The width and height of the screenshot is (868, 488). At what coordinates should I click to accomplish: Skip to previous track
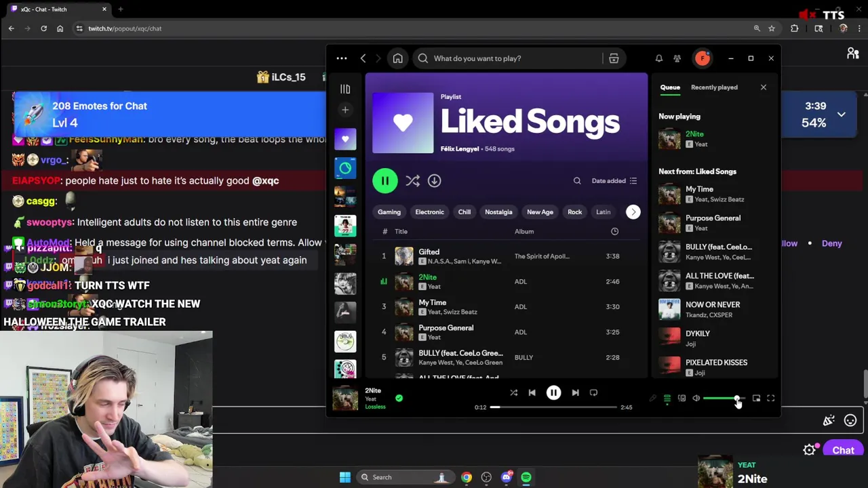click(532, 393)
